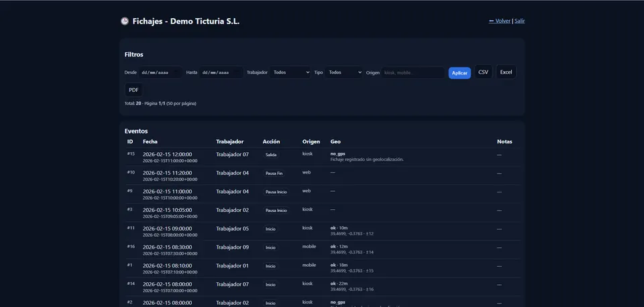Export events as PDF
This screenshot has height=307, width=644.
click(133, 90)
